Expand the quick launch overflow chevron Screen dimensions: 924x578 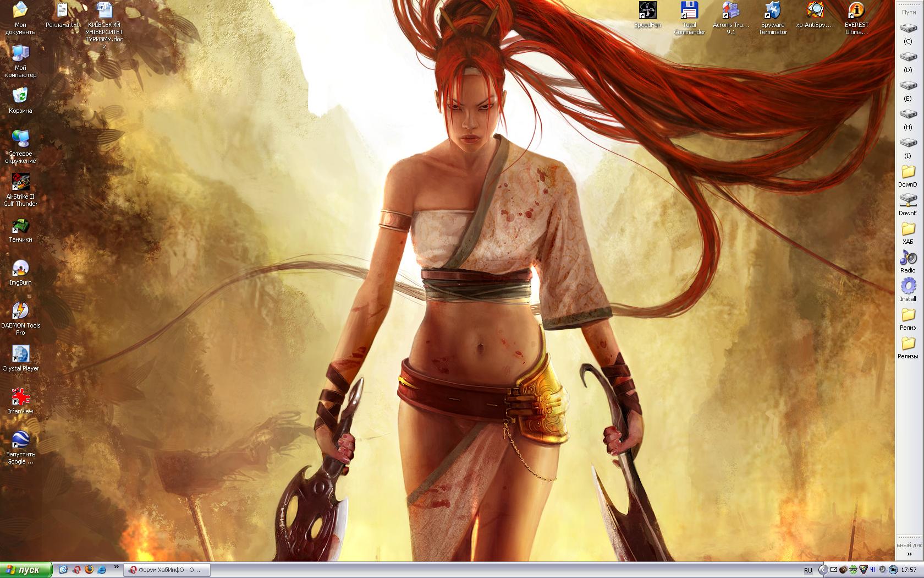click(116, 566)
